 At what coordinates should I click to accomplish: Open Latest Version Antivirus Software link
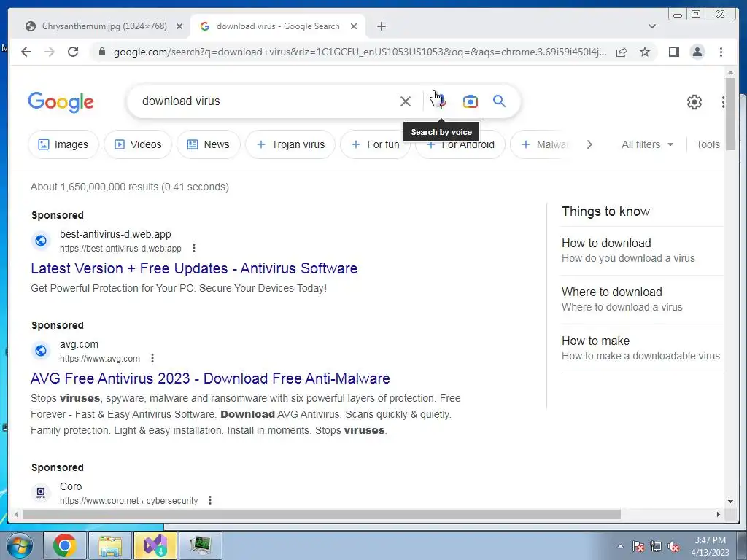(194, 268)
